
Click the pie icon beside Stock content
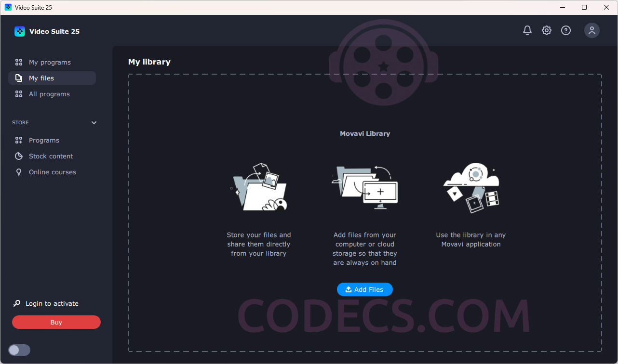click(x=19, y=156)
